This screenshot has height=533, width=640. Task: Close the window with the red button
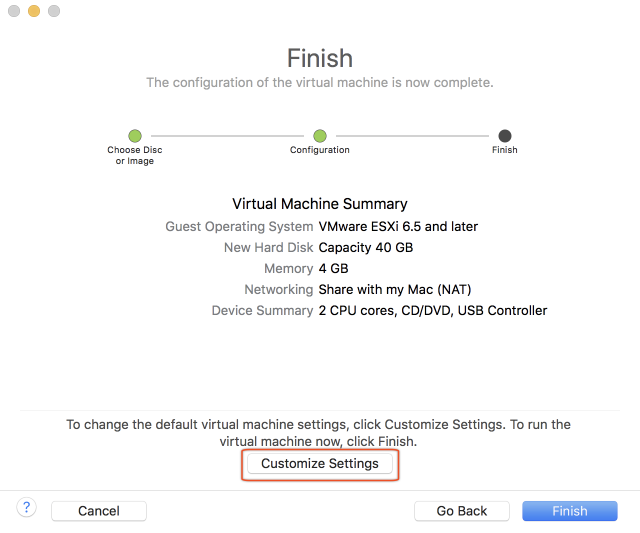14,11
